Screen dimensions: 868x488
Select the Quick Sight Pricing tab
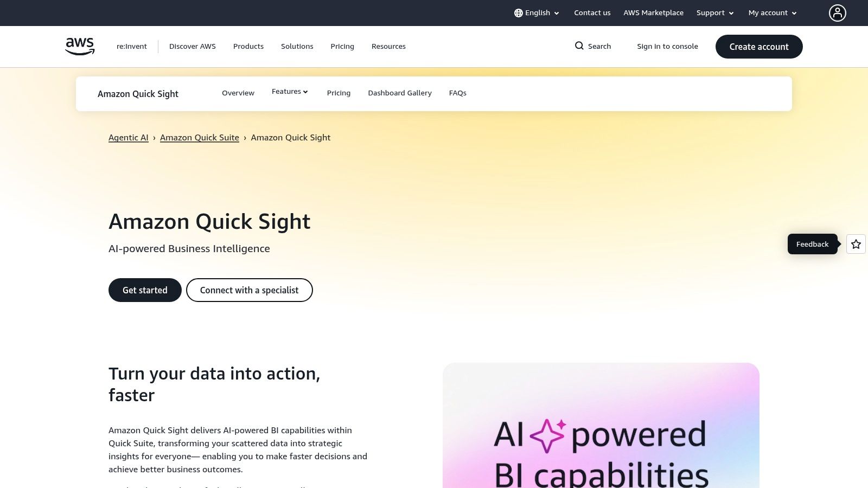[339, 93]
